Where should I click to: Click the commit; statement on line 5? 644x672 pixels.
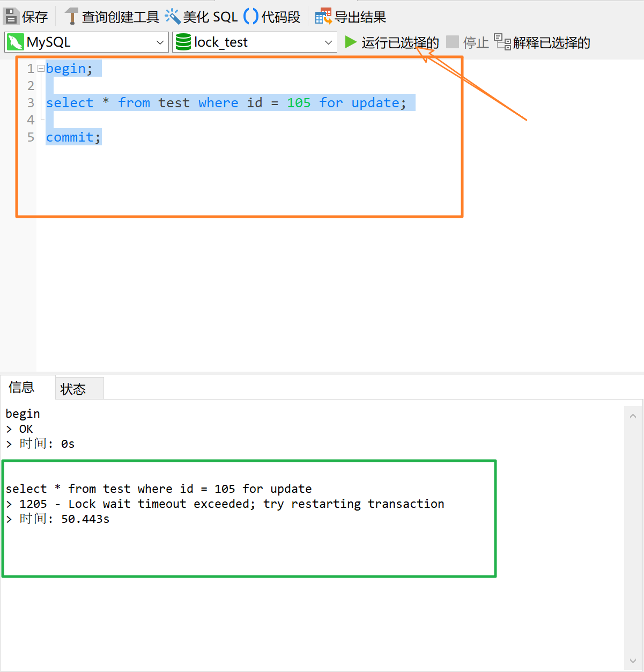[73, 137]
